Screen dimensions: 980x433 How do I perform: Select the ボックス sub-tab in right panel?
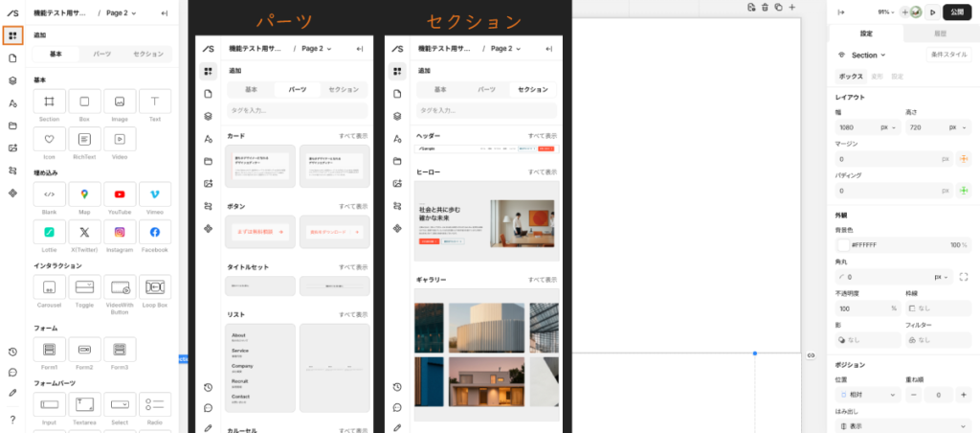click(x=851, y=77)
